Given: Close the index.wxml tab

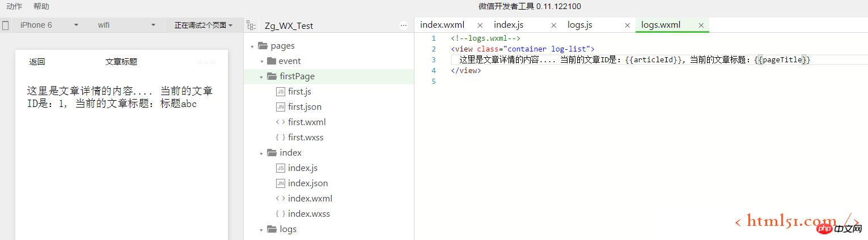Looking at the screenshot, I should [480, 25].
